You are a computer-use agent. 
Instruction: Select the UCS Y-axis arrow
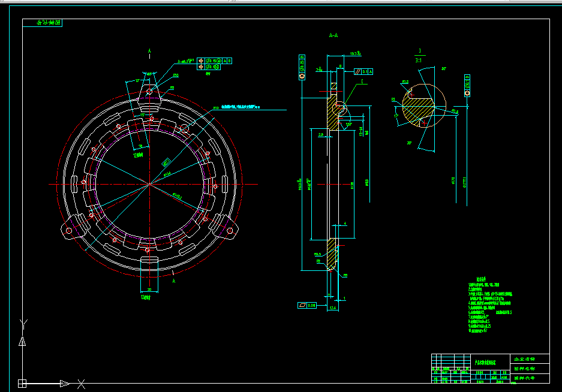(x=22, y=342)
